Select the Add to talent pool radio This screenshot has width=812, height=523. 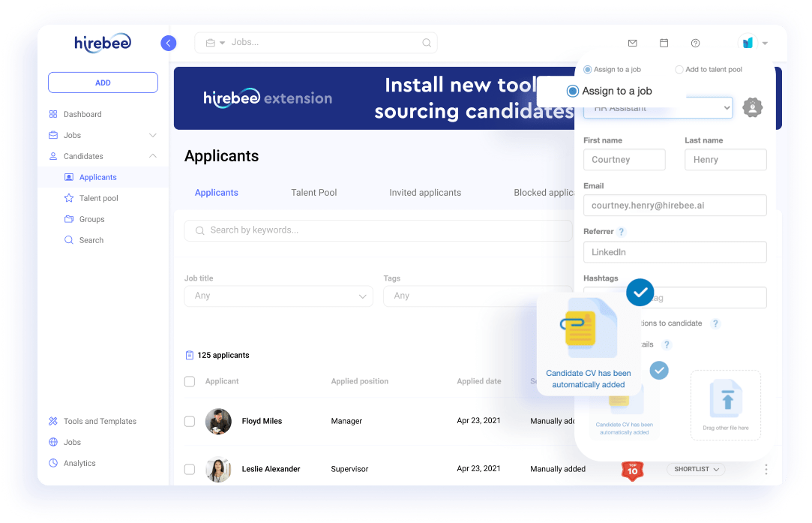(x=679, y=70)
